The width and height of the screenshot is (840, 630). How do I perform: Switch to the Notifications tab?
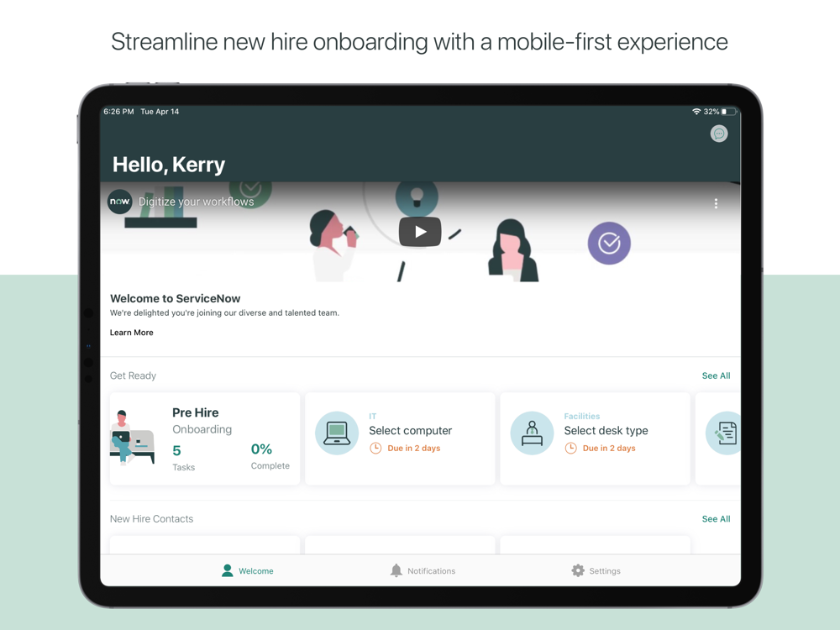click(423, 570)
